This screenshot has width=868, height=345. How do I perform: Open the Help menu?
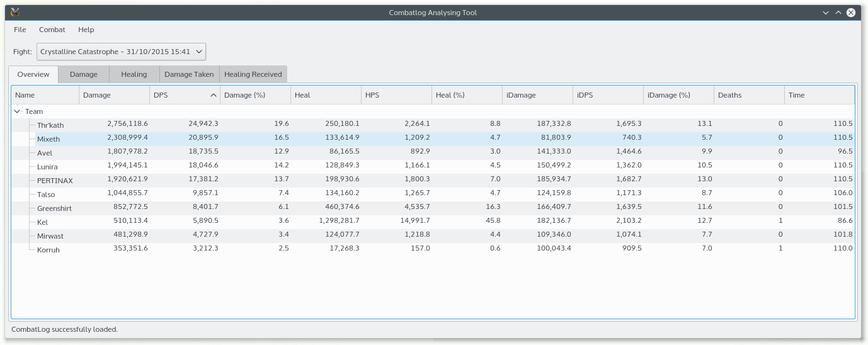point(86,30)
